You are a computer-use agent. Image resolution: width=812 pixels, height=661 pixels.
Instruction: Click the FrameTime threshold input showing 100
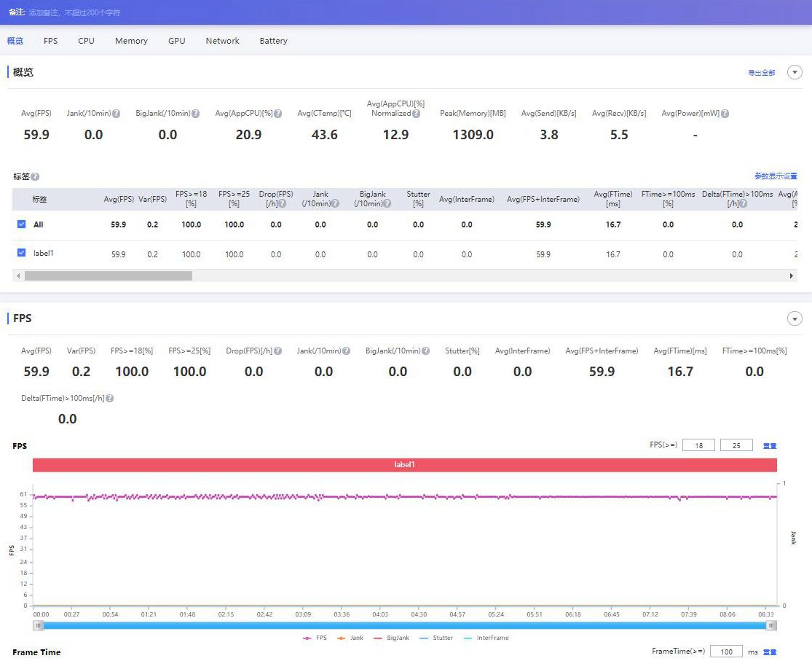(x=727, y=652)
